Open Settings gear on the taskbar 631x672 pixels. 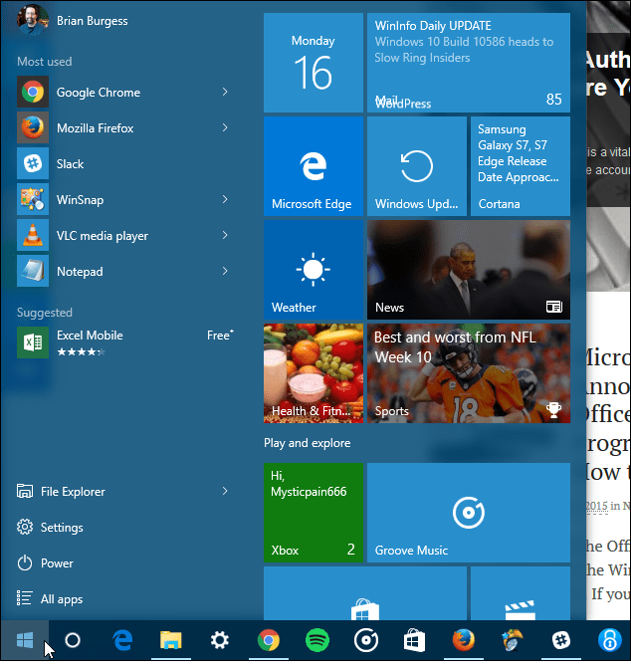[220, 640]
